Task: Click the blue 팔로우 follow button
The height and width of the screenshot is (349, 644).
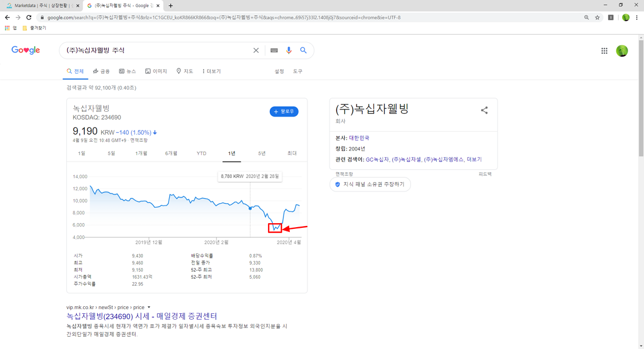Action: click(284, 112)
